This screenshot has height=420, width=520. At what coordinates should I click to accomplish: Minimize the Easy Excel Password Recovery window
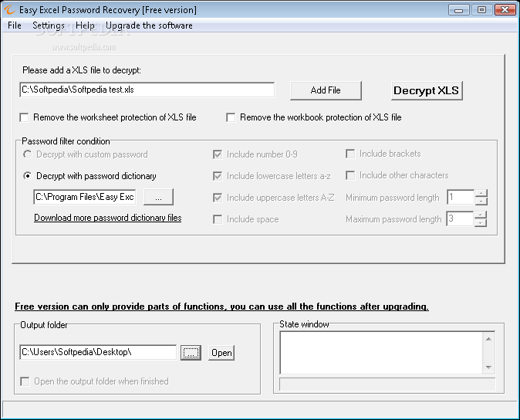[458, 10]
